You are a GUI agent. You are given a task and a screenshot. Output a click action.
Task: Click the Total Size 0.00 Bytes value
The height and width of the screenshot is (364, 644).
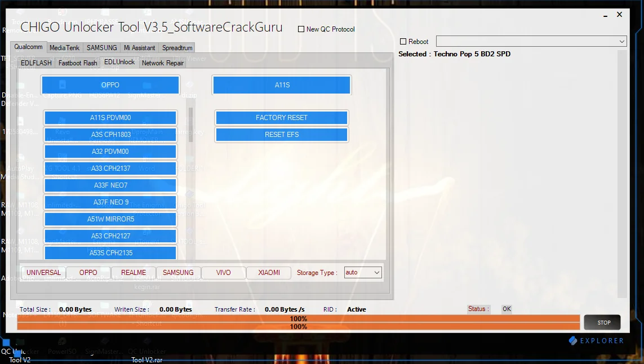(75, 309)
